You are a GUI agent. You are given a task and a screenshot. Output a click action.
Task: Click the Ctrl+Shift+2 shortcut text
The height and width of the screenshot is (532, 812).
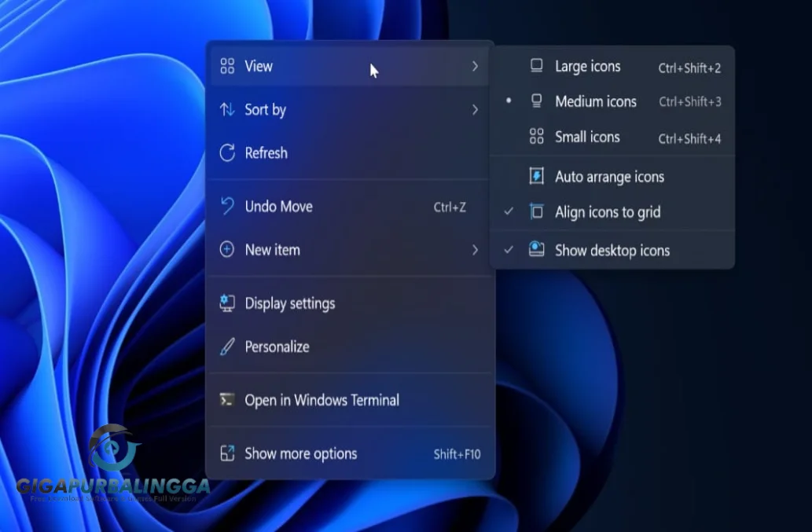[689, 68]
